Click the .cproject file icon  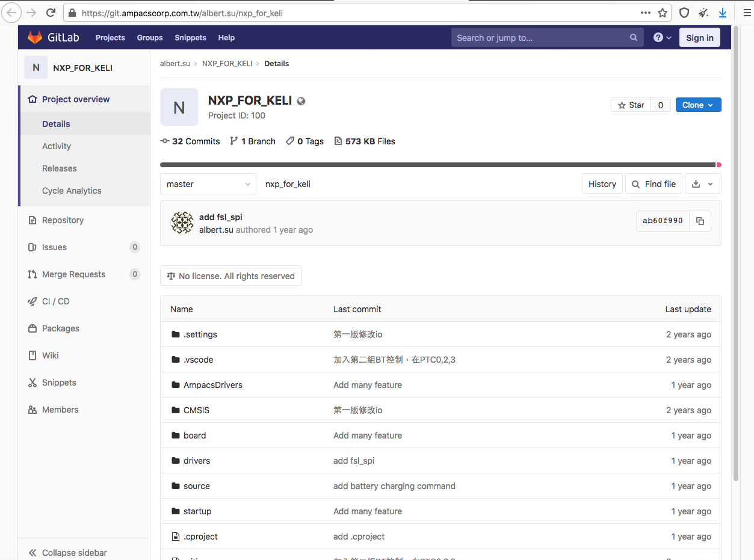point(176,537)
